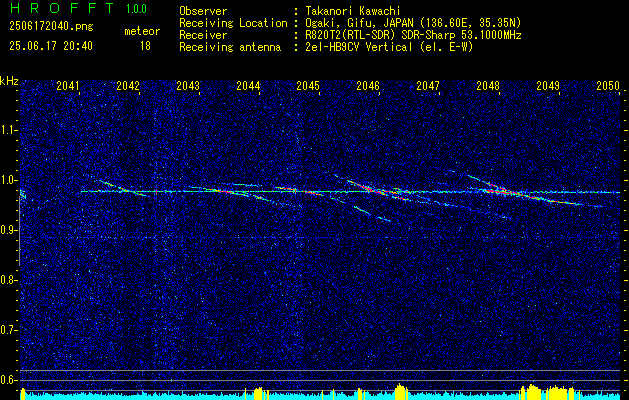Click the 2043 time marker

pos(188,86)
